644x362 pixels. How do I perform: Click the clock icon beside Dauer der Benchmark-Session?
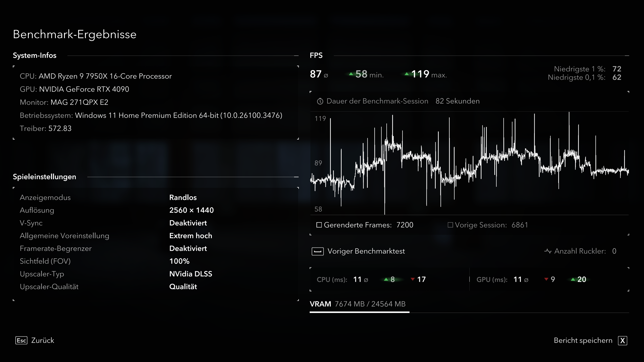pos(320,101)
